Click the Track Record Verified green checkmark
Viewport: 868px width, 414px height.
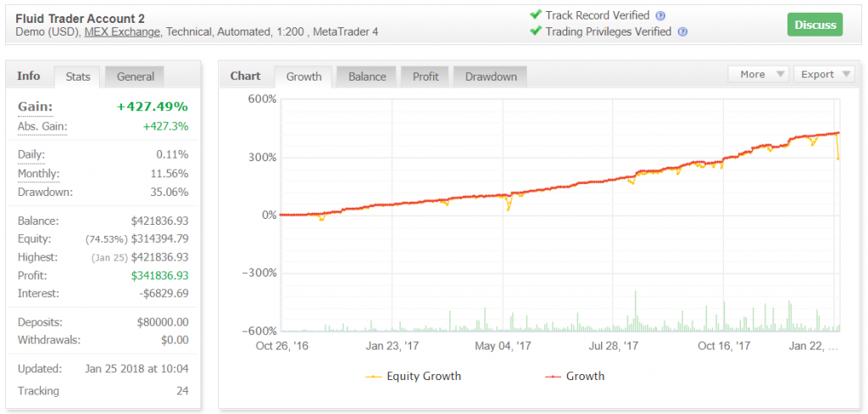tap(535, 14)
